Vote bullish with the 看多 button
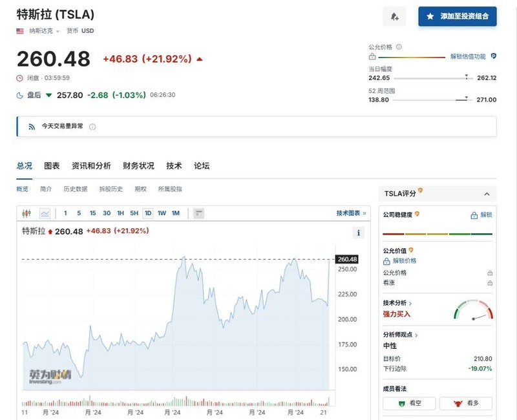 (x=465, y=403)
